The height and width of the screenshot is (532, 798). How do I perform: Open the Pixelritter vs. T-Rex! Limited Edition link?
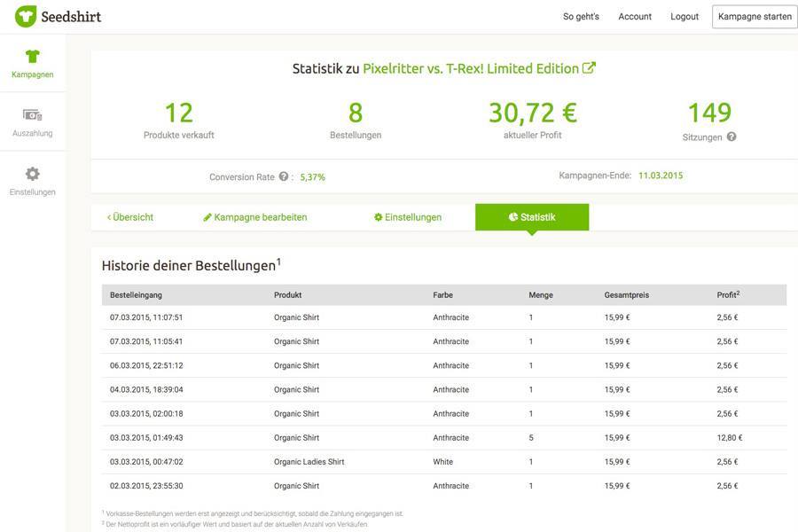[471, 68]
